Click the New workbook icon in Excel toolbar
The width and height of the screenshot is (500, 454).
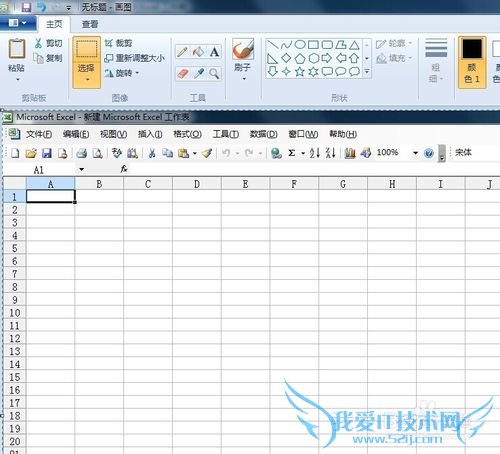point(15,153)
